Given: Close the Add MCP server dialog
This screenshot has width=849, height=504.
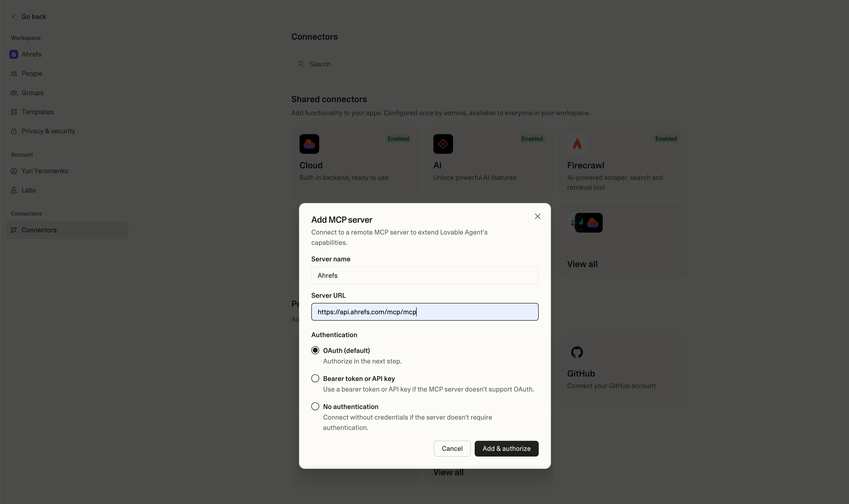Looking at the screenshot, I should tap(537, 216).
